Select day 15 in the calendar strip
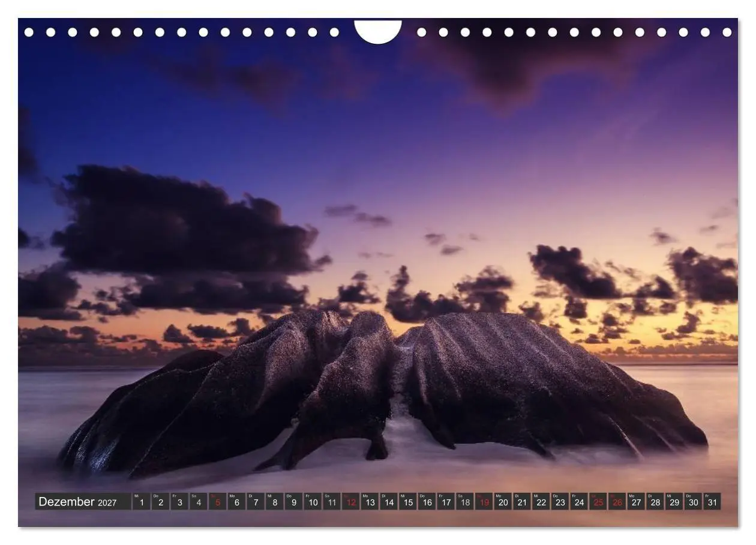756x545 pixels. click(408, 502)
